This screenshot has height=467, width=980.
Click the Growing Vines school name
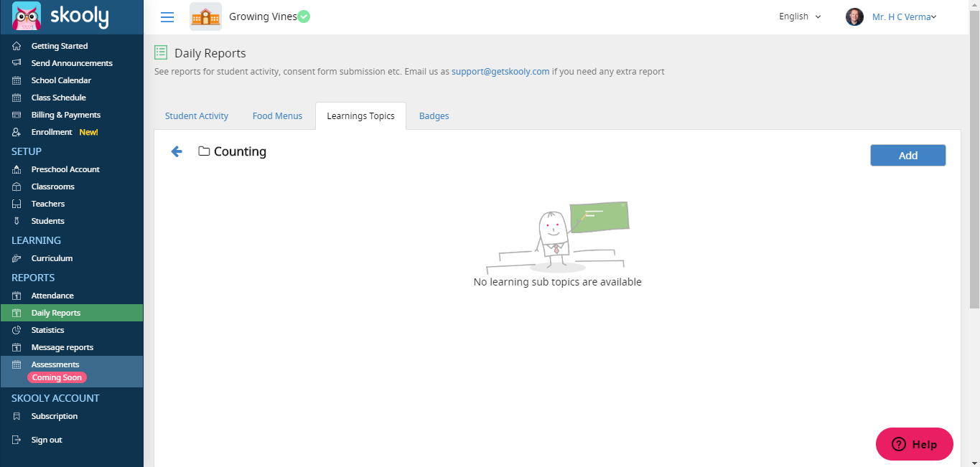[x=263, y=16]
